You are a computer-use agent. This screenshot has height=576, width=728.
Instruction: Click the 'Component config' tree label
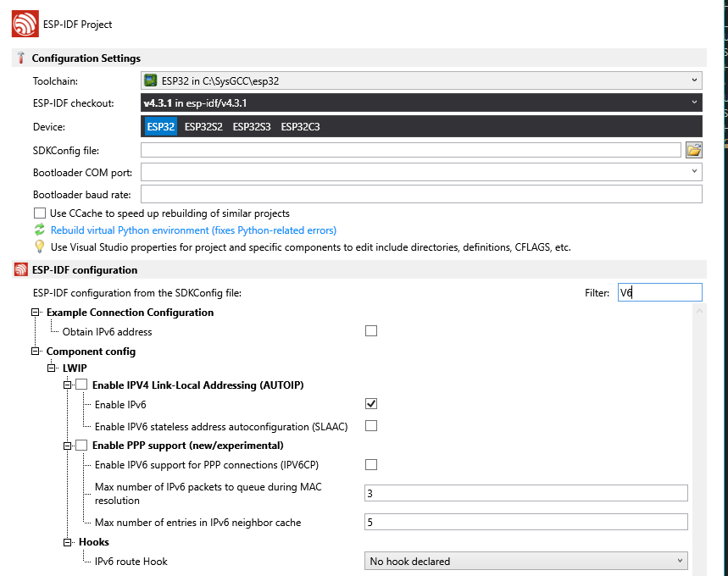coord(91,352)
